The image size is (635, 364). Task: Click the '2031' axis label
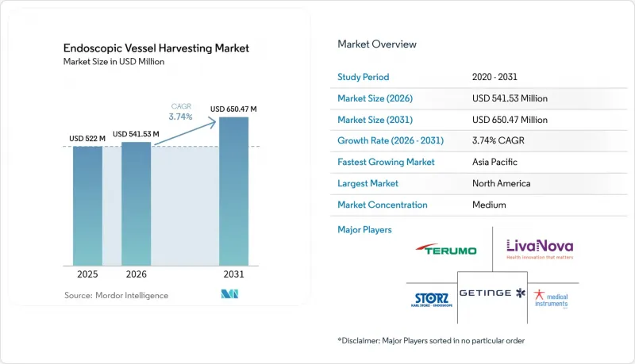pyautogui.click(x=233, y=274)
